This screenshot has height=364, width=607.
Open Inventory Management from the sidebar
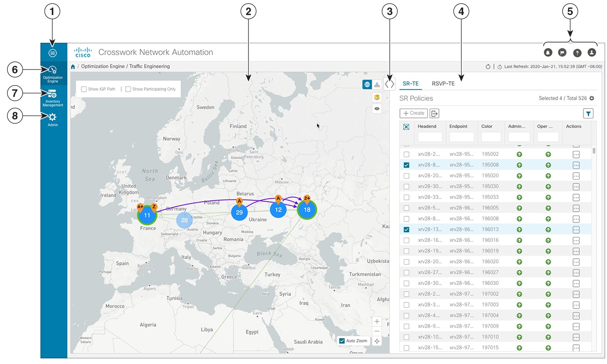(x=52, y=94)
